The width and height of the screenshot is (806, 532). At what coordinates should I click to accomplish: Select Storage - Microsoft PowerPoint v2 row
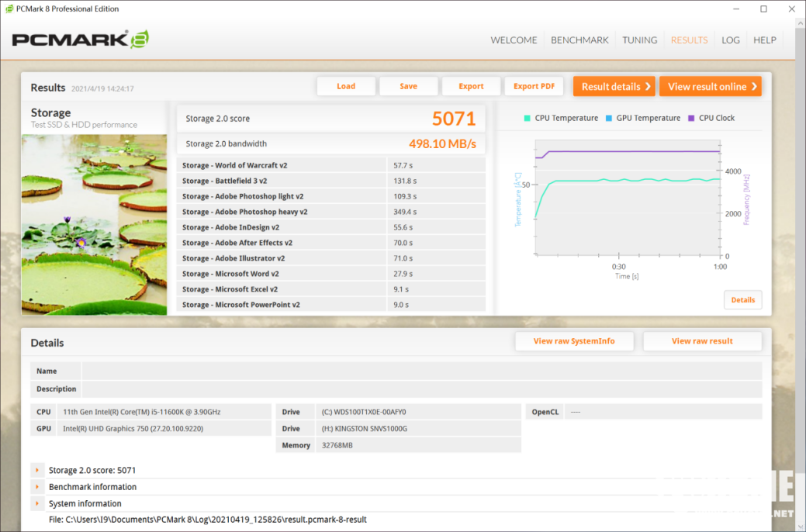coord(331,304)
